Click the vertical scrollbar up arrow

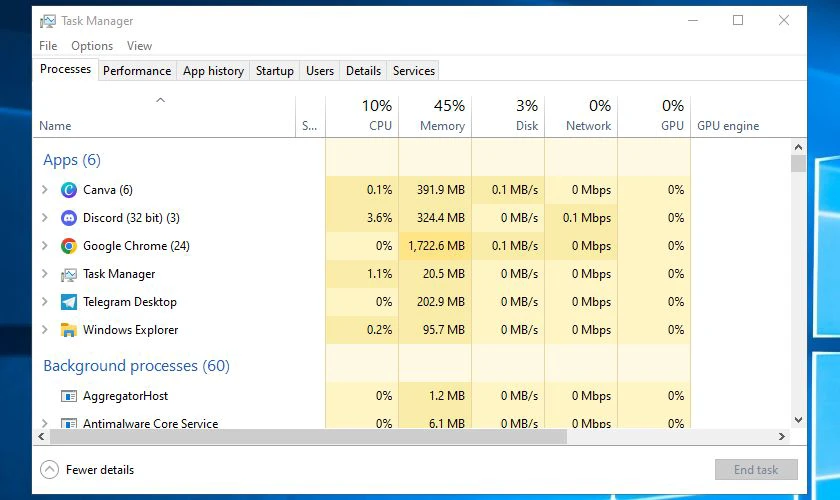coord(798,147)
